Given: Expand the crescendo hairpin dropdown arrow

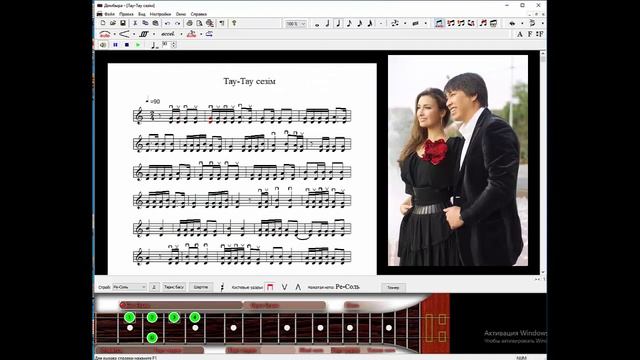Looking at the screenshot, I should 134,34.
